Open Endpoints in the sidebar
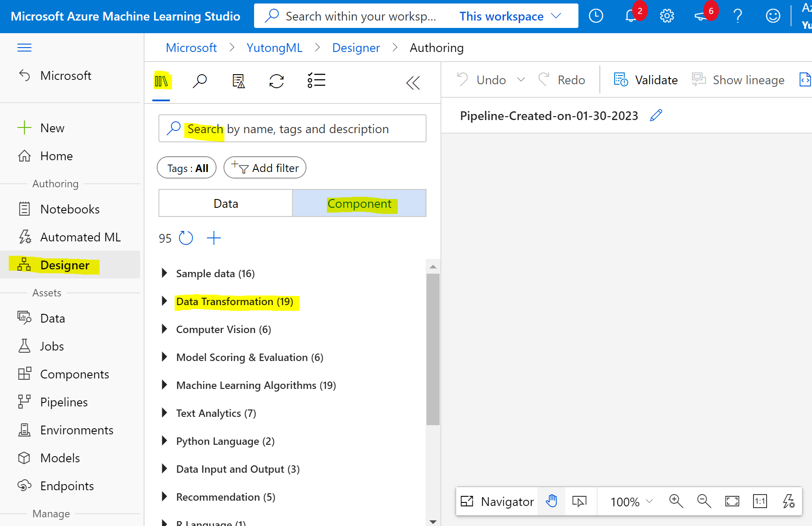This screenshot has height=526, width=812. click(x=70, y=486)
